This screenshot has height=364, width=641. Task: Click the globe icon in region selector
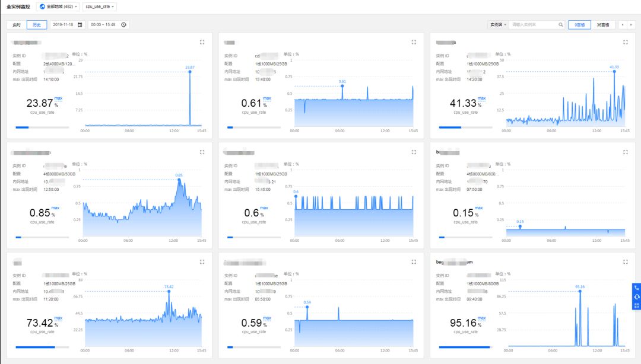pos(42,7)
